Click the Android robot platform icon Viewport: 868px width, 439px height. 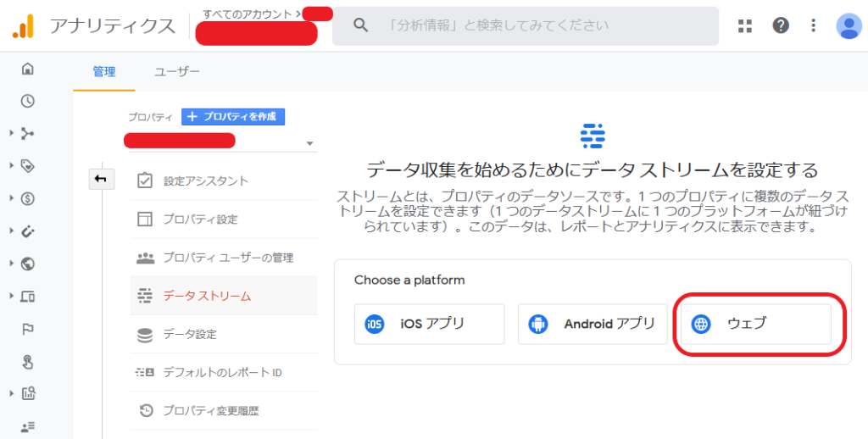(537, 324)
